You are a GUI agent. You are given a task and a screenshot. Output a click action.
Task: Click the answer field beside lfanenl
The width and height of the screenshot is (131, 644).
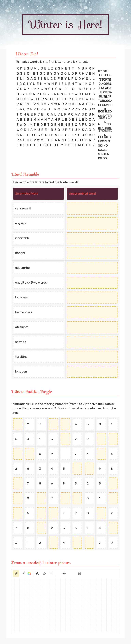coord(92,253)
